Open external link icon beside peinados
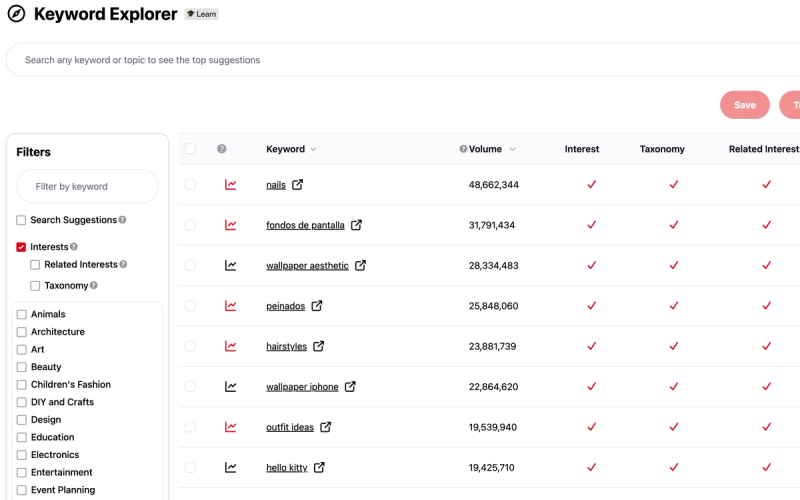This screenshot has height=500, width=800. (x=317, y=306)
